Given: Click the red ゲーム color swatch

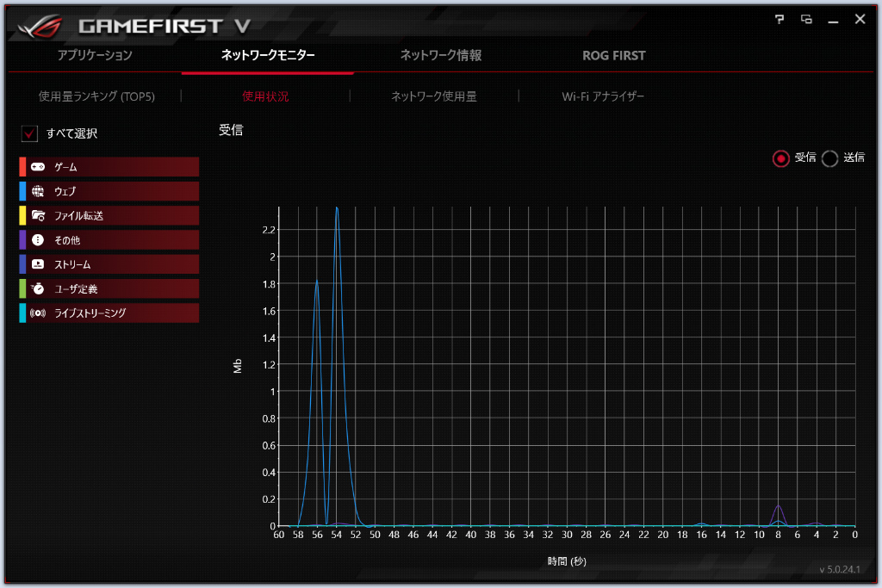Looking at the screenshot, I should (x=22, y=166).
